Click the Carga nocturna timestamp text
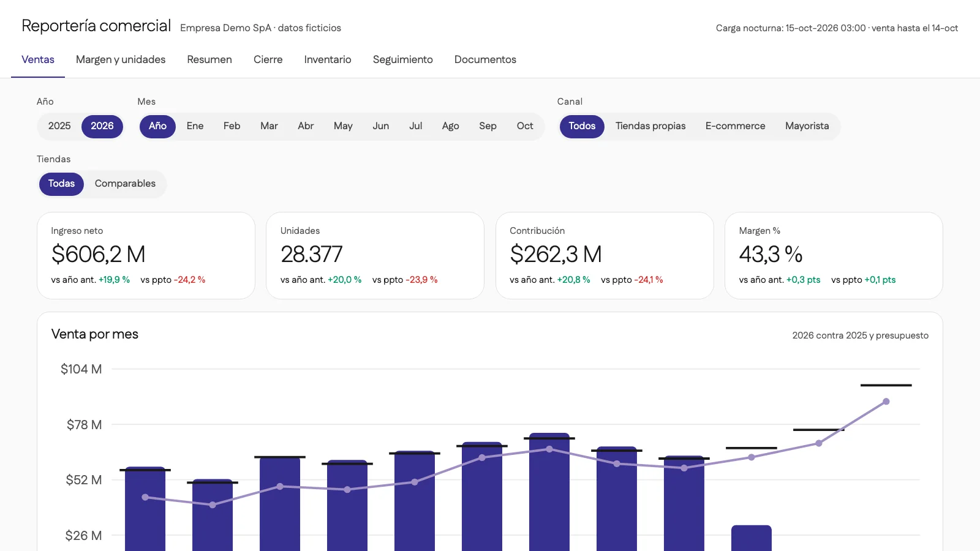Image resolution: width=980 pixels, height=551 pixels. coord(837,28)
